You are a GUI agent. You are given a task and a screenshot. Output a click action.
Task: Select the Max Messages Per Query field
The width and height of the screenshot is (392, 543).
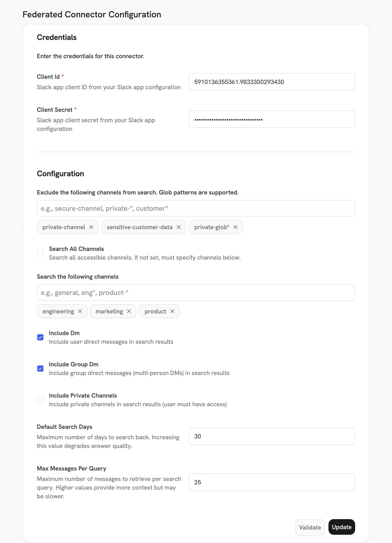coord(271,482)
